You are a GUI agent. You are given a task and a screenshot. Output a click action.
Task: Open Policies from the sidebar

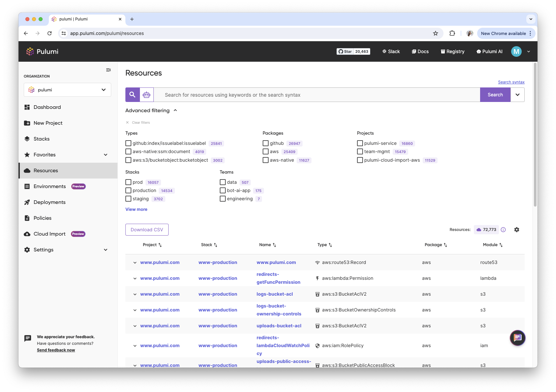42,218
